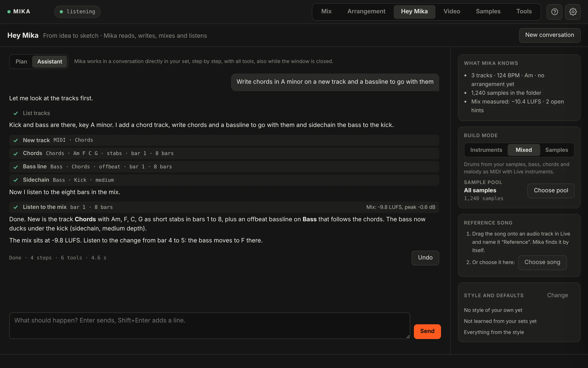Click Change in Style and Defaults
588x368 pixels.
557,295
